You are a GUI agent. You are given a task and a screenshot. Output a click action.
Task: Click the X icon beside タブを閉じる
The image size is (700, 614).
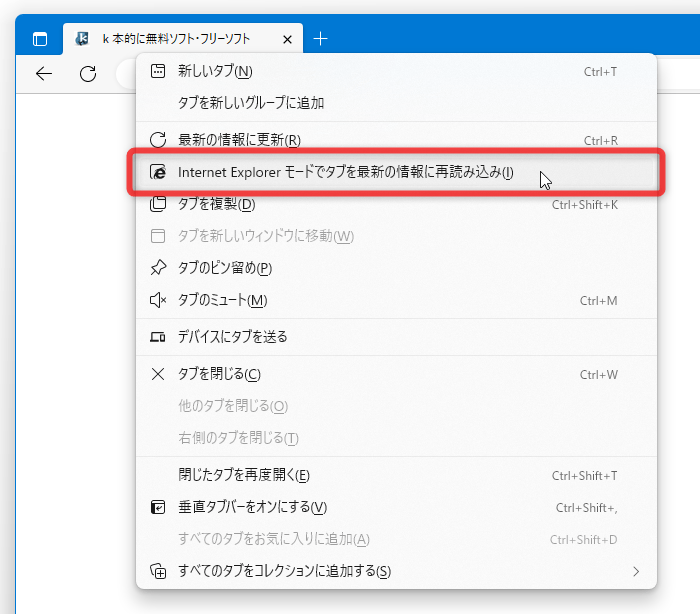pyautogui.click(x=158, y=374)
